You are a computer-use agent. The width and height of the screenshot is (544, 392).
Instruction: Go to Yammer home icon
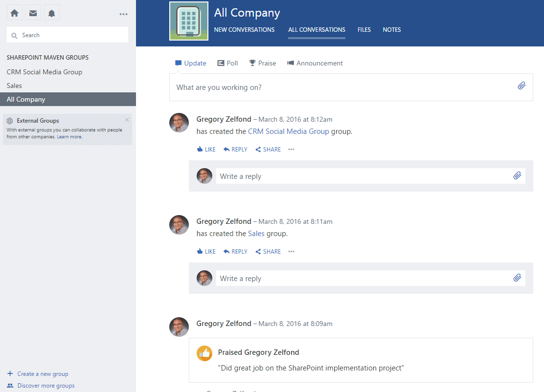click(x=15, y=13)
